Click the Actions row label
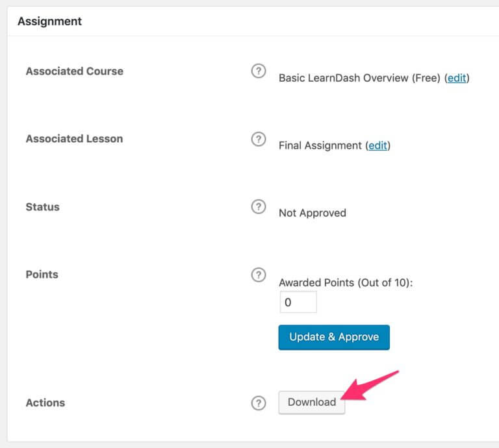 [45, 403]
